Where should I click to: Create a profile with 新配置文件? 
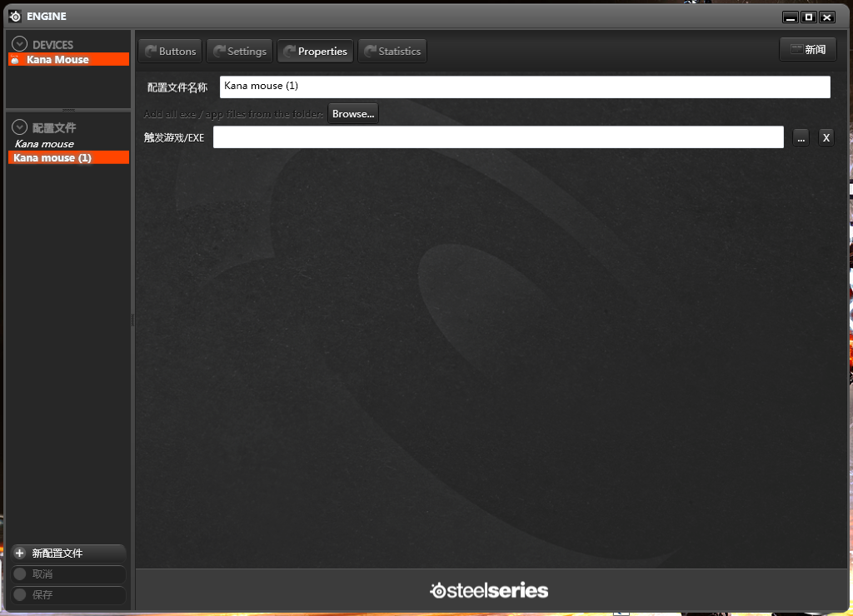[x=68, y=553]
